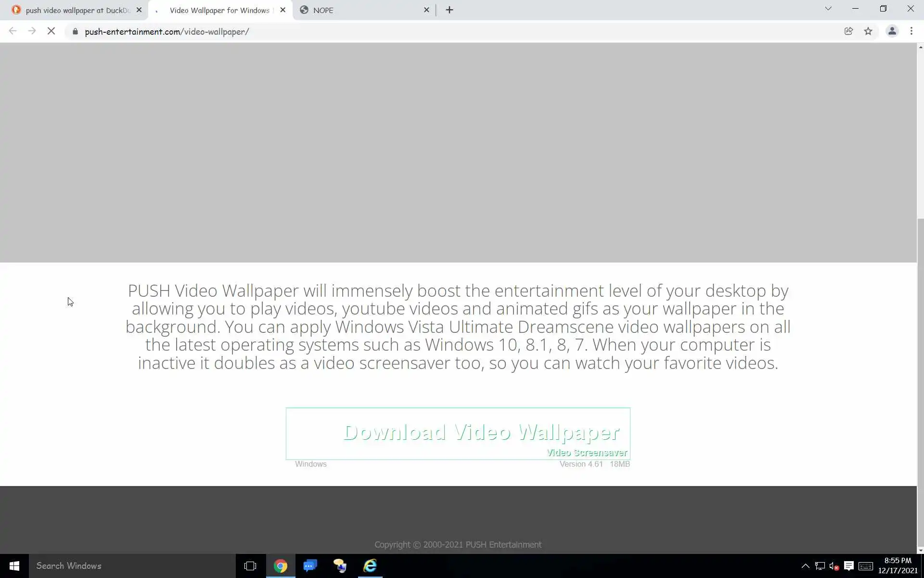
Task: Bookmark this page with star icon
Action: [x=868, y=31]
